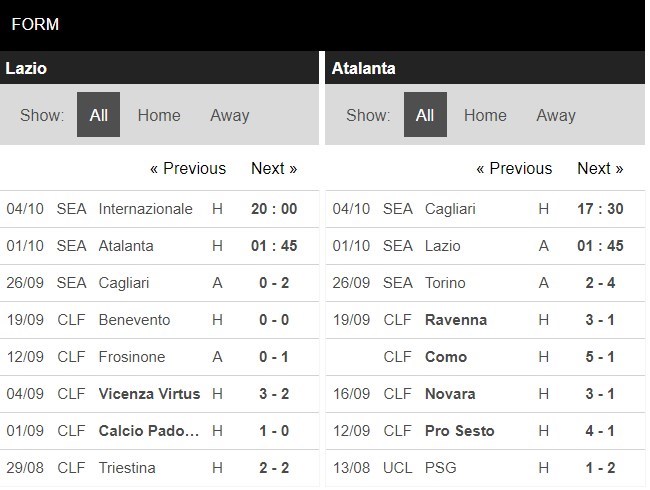Screen dimensions: 650x490
Task: Click the Torino 2 - 4 score
Action: (x=600, y=283)
